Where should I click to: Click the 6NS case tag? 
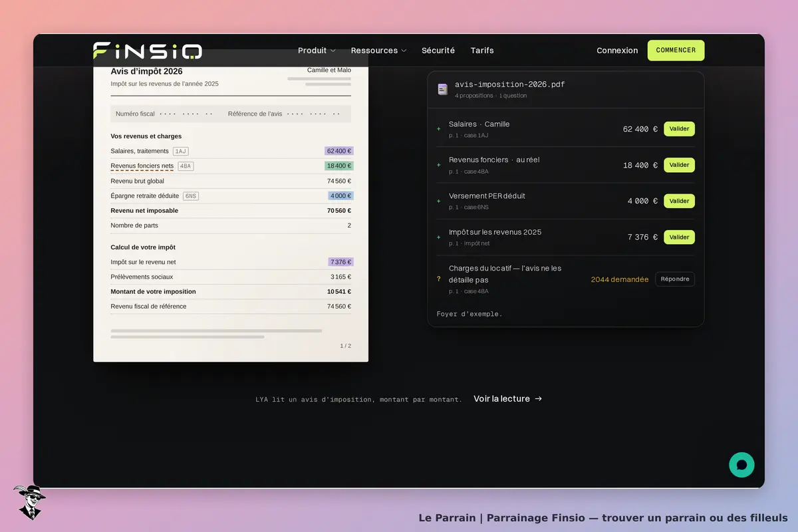(x=191, y=196)
